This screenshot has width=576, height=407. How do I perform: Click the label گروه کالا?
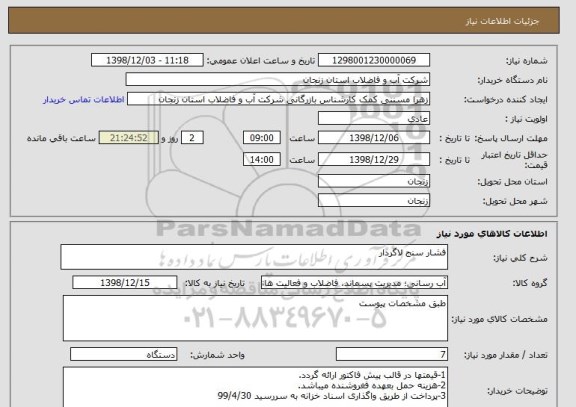tap(530, 283)
